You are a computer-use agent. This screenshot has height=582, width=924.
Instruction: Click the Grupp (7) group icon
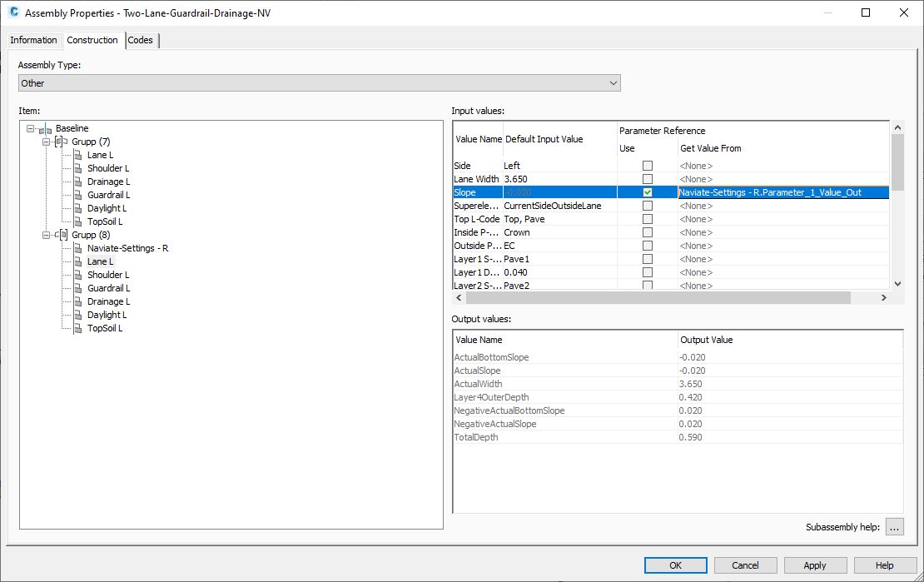pos(60,142)
